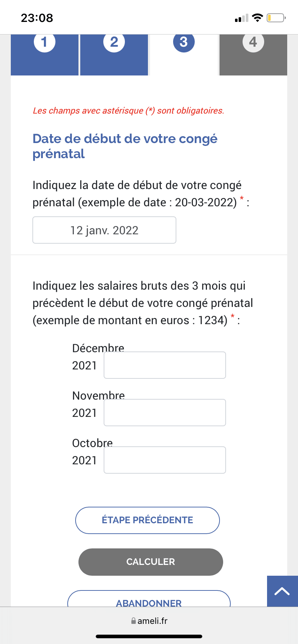Screen dimensions: 298x644
Task: Go to step 1 tab
Action: pos(45,54)
